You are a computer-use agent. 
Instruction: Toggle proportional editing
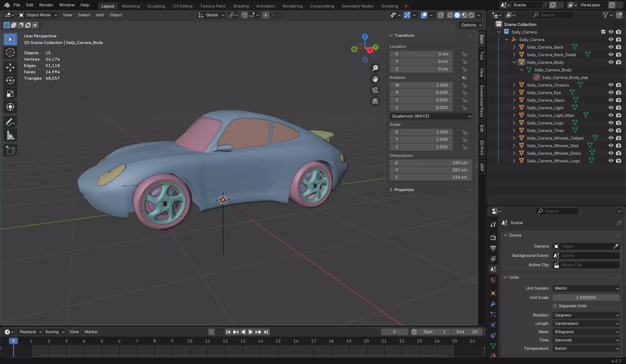(x=266, y=15)
